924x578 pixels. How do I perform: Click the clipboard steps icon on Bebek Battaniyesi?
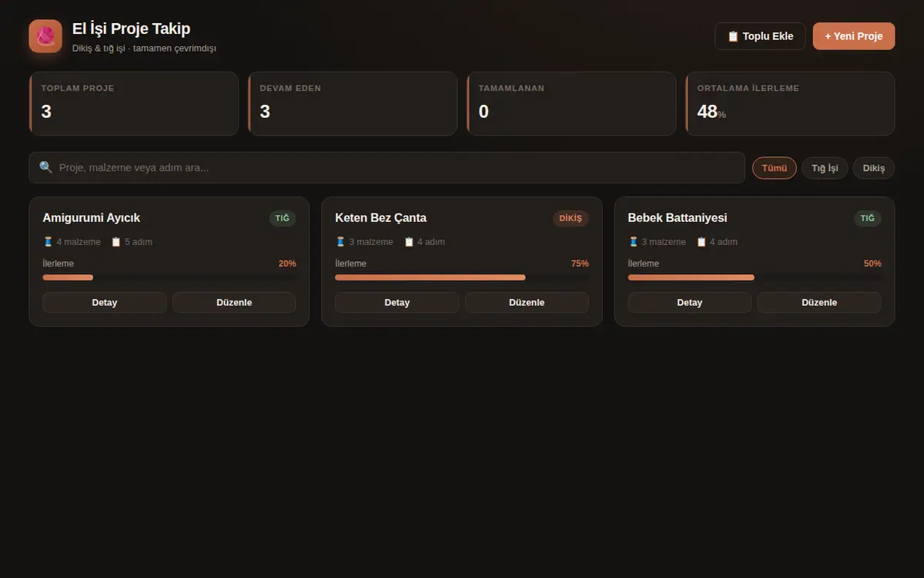pos(701,242)
